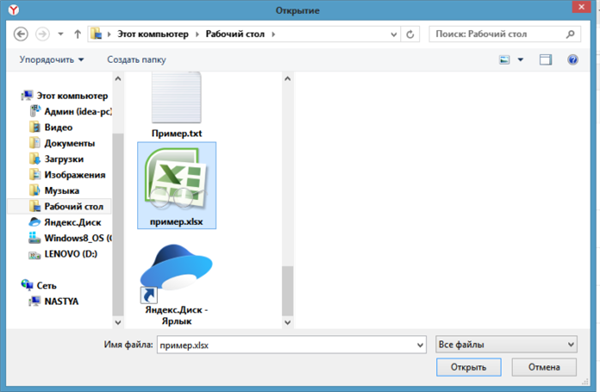Go up one folder level
This screenshot has width=600, height=392.
pos(78,34)
